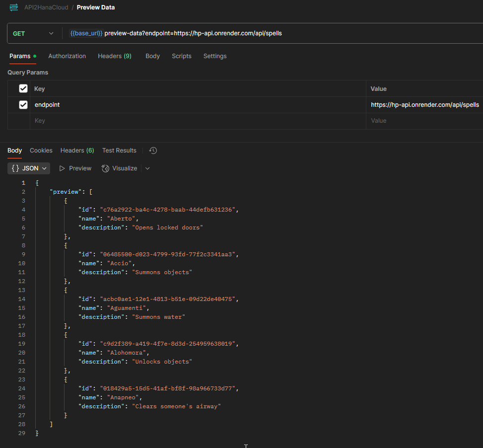The width and height of the screenshot is (483, 448).
Task: Uncheck the endpoint parameter checkbox
Action: (23, 105)
